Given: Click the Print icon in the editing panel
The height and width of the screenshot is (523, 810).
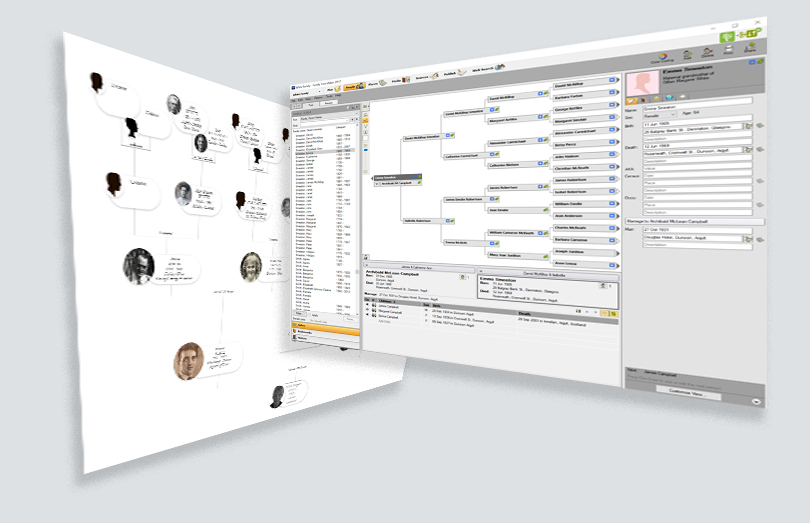Looking at the screenshot, I should (x=726, y=49).
